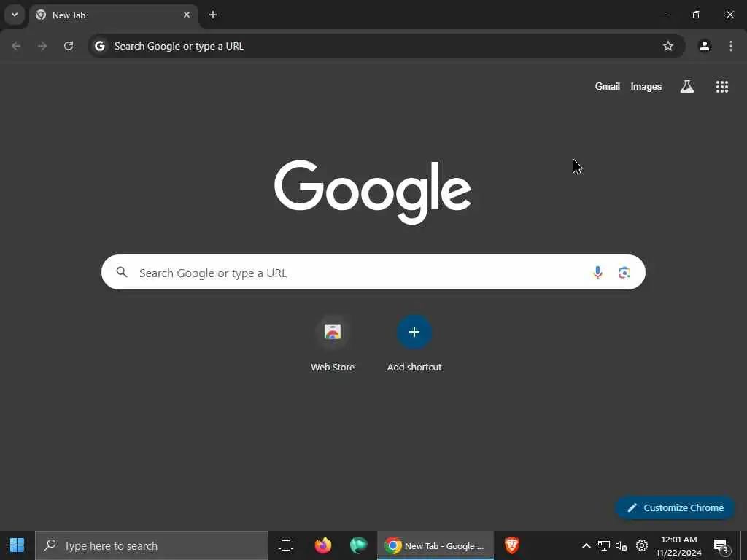Show hidden system tray icons

pos(587,545)
